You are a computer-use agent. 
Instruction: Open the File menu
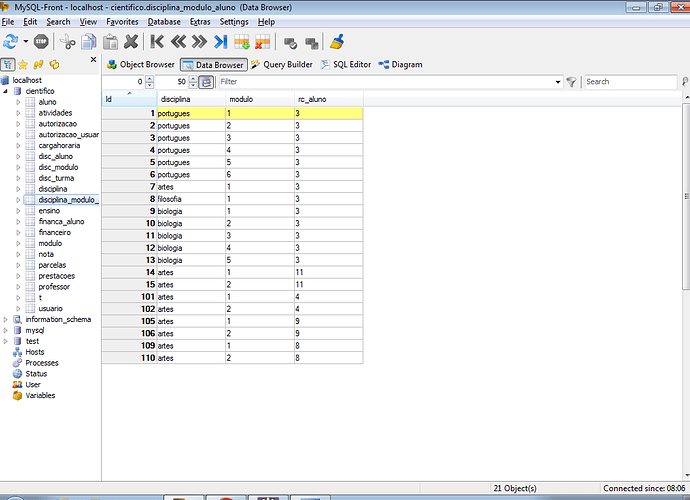pos(8,22)
